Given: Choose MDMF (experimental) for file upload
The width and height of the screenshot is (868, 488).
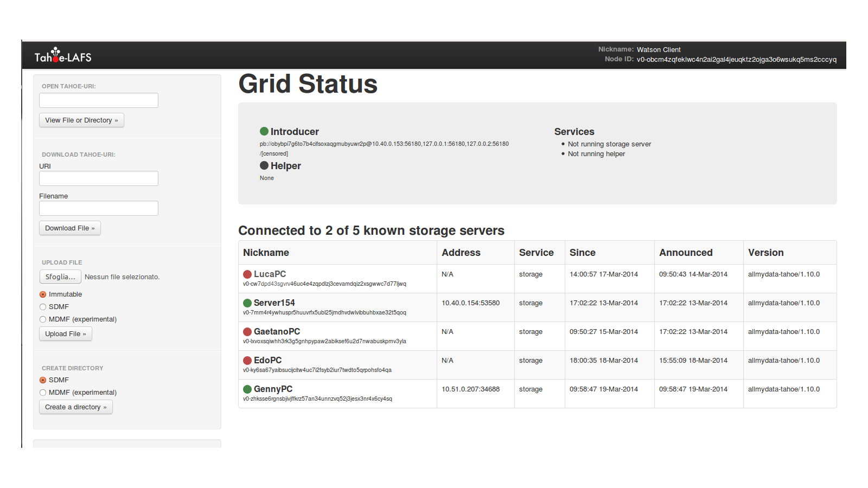Looking at the screenshot, I should (43, 319).
